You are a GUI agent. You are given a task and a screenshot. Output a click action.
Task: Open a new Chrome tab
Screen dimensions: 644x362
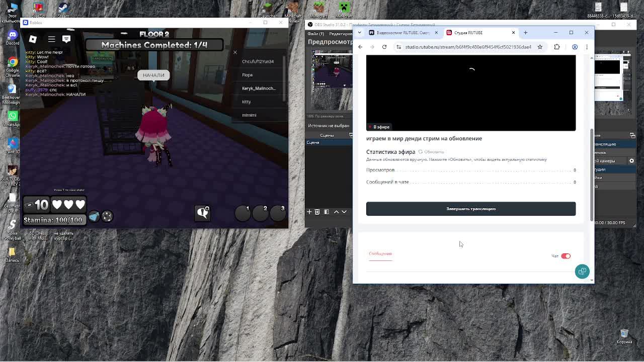click(x=525, y=33)
